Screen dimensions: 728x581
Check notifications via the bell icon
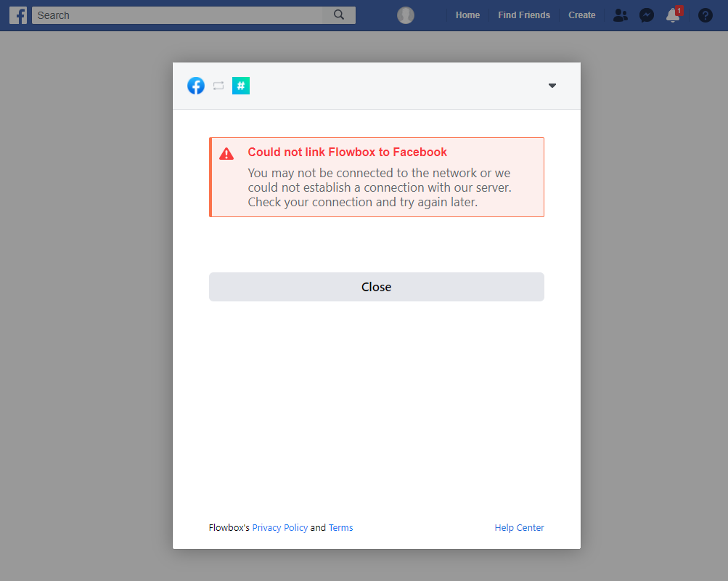click(x=672, y=16)
